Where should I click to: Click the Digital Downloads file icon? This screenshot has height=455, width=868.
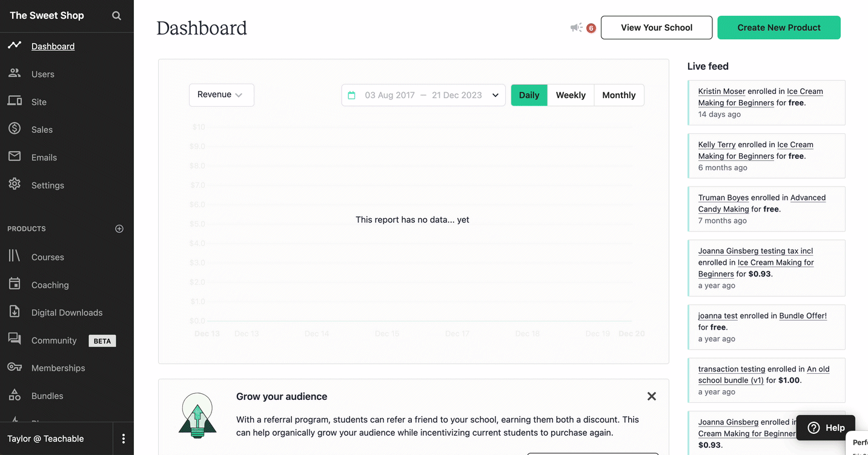15,311
